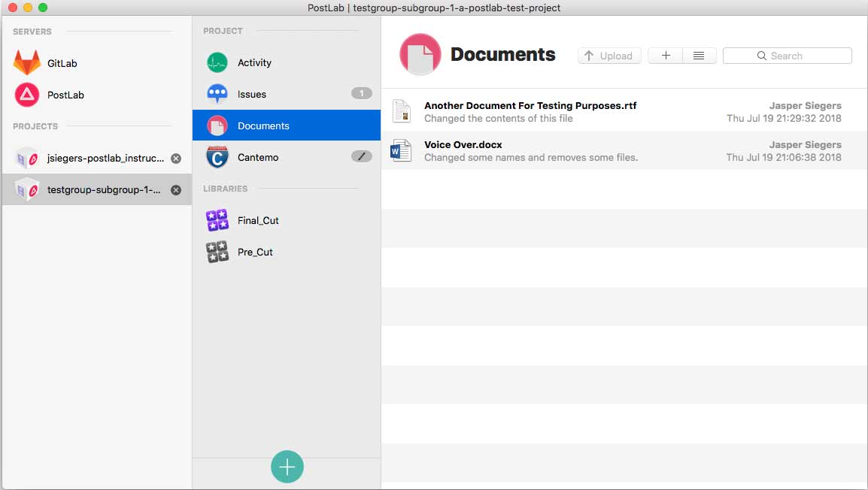Select the RTF file icon

(402, 110)
